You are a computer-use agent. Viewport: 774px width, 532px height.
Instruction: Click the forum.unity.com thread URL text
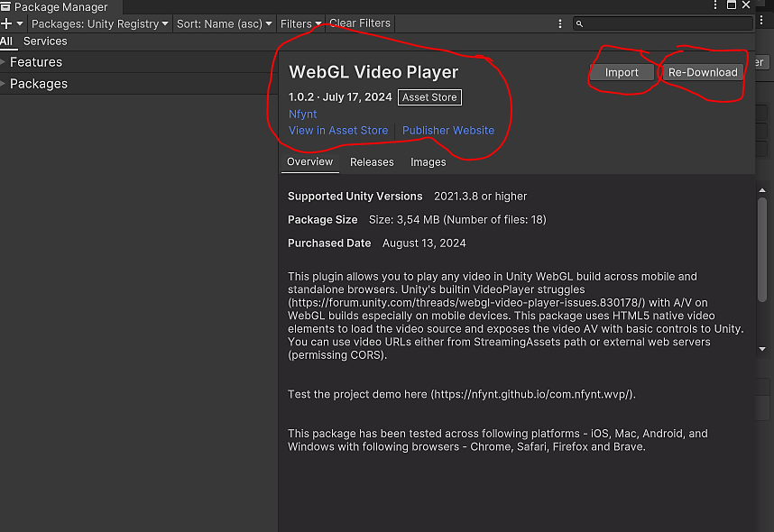click(x=466, y=303)
